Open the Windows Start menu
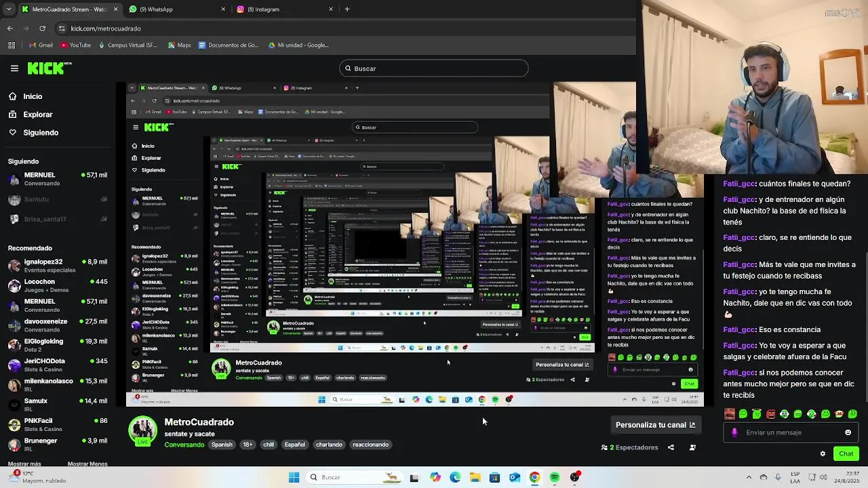Viewport: 868px width, 488px height. 294,477
